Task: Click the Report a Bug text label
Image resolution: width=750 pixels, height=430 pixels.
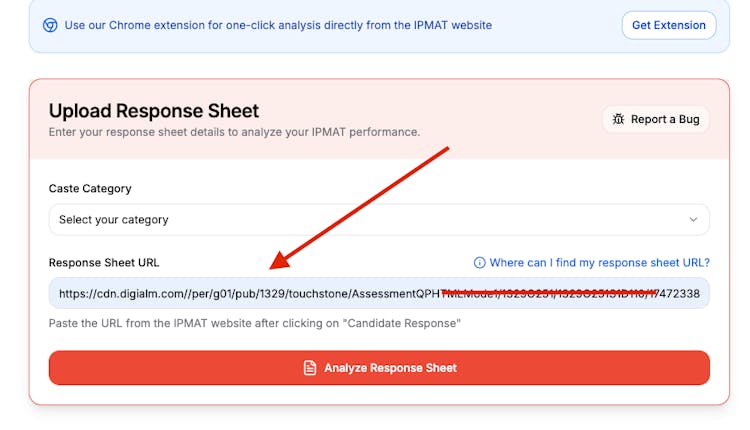Action: tap(665, 119)
